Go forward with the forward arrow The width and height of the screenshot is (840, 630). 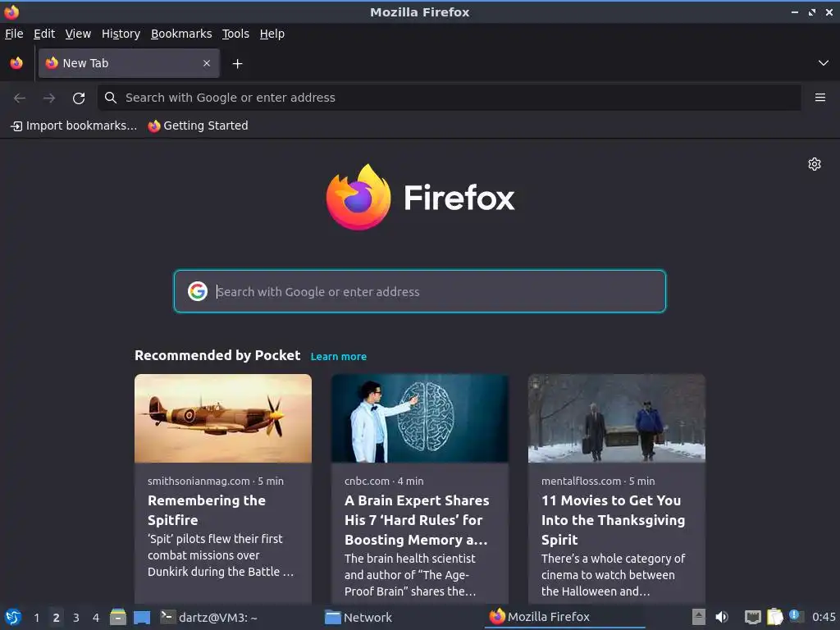(49, 98)
